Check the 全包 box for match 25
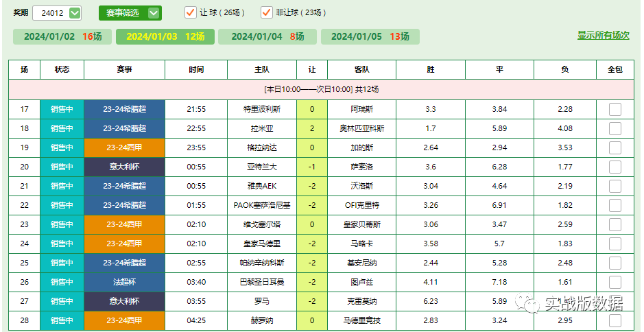The width and height of the screenshot is (644, 332). [615, 263]
